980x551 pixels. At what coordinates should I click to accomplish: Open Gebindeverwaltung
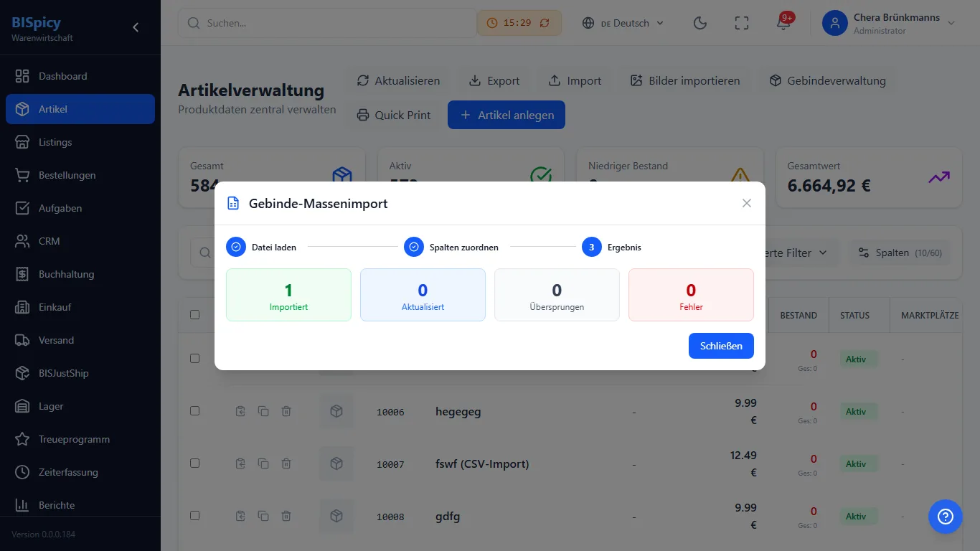pyautogui.click(x=827, y=80)
